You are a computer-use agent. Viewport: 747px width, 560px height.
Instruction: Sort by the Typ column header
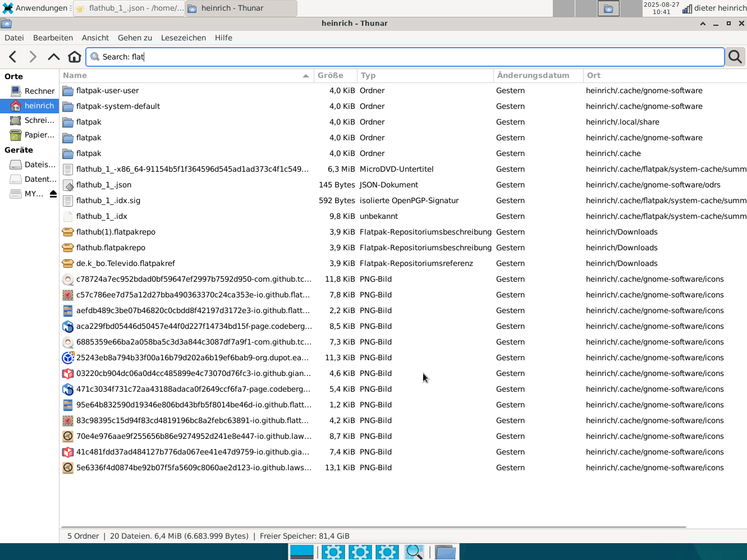click(x=425, y=75)
